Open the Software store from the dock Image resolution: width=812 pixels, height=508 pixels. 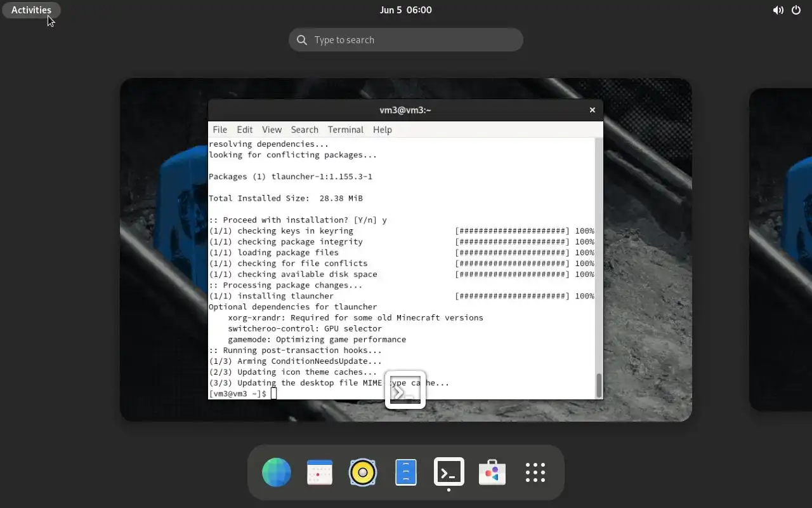click(492, 472)
